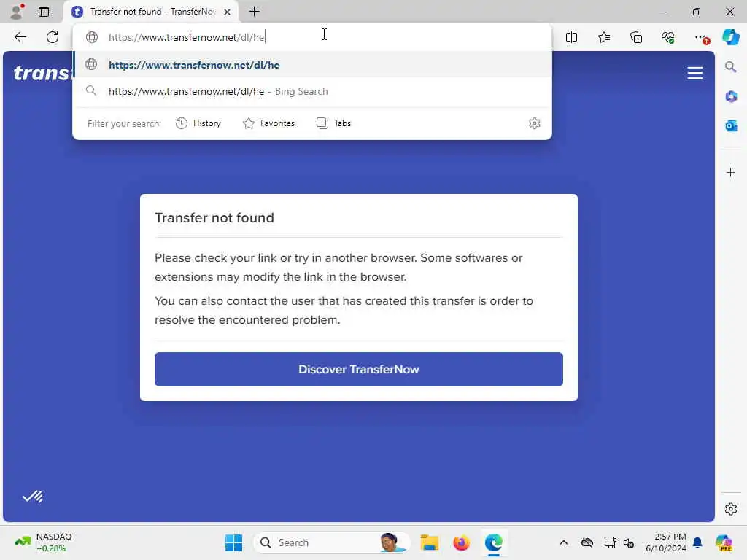Open muted volume tray icon

629,542
